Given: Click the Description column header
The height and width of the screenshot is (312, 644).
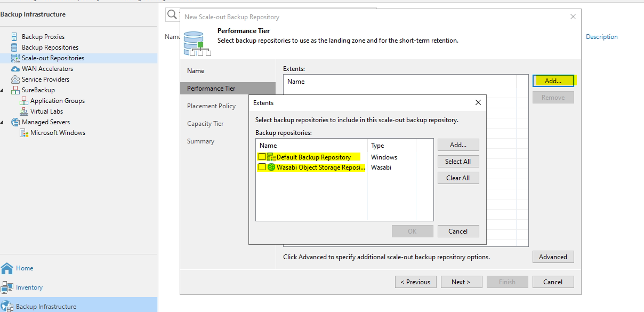Looking at the screenshot, I should click(602, 37).
